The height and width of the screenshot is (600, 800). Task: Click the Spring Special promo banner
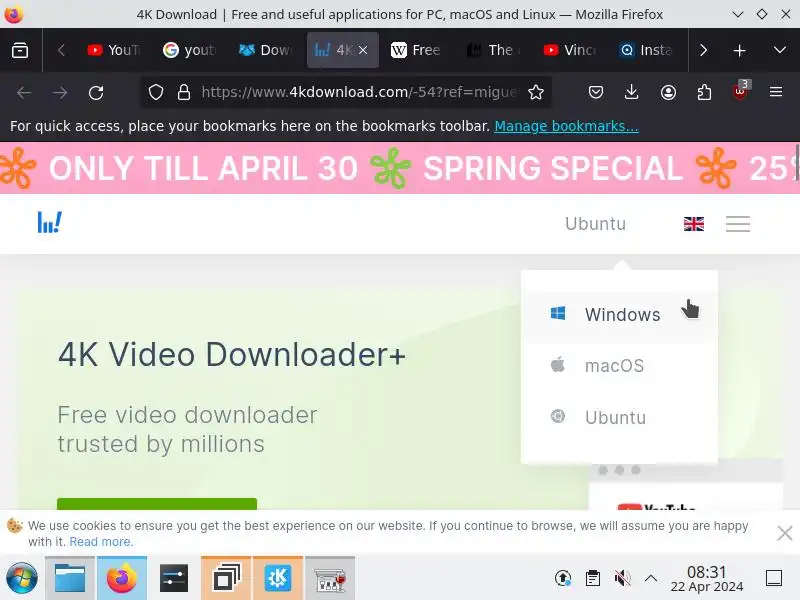click(x=400, y=168)
